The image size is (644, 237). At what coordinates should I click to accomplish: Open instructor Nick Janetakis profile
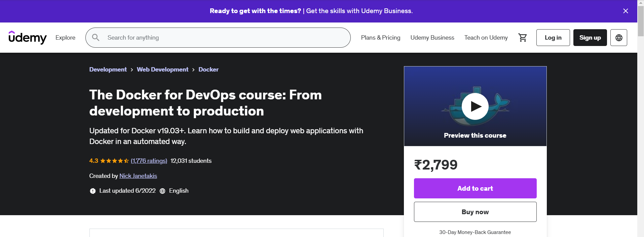coord(138,176)
